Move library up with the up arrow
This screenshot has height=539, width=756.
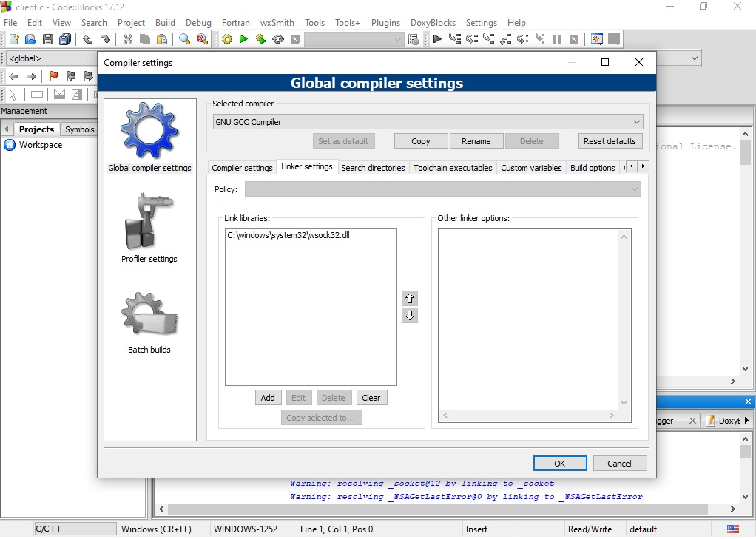point(409,299)
